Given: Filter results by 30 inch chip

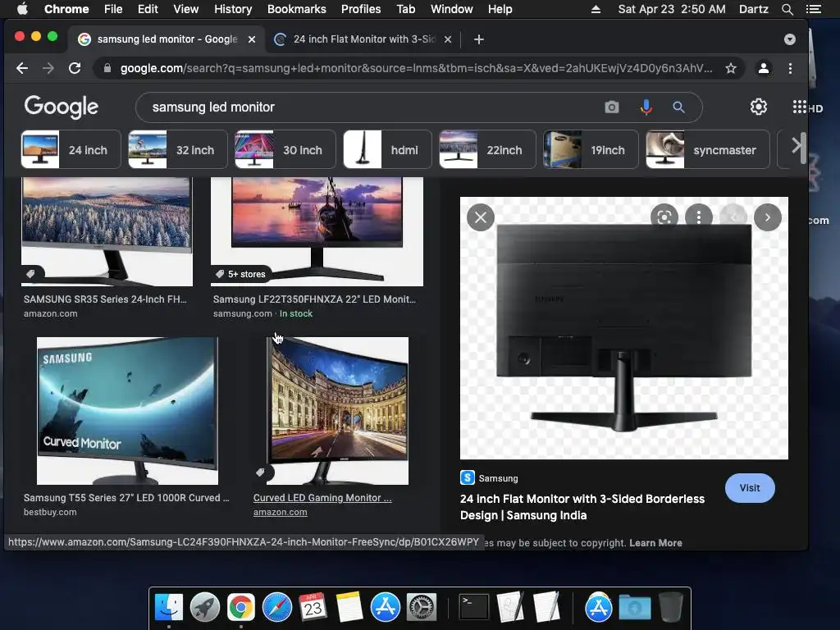Looking at the screenshot, I should [x=285, y=149].
